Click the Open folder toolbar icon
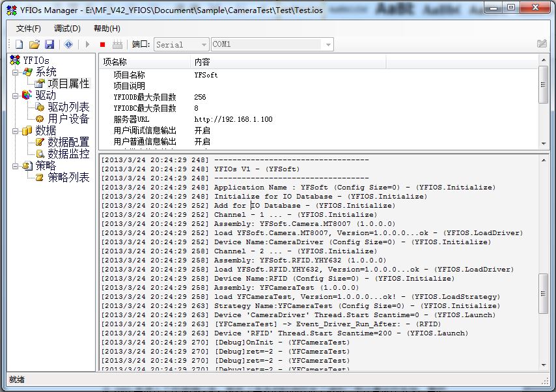The image size is (556, 392). click(35, 44)
